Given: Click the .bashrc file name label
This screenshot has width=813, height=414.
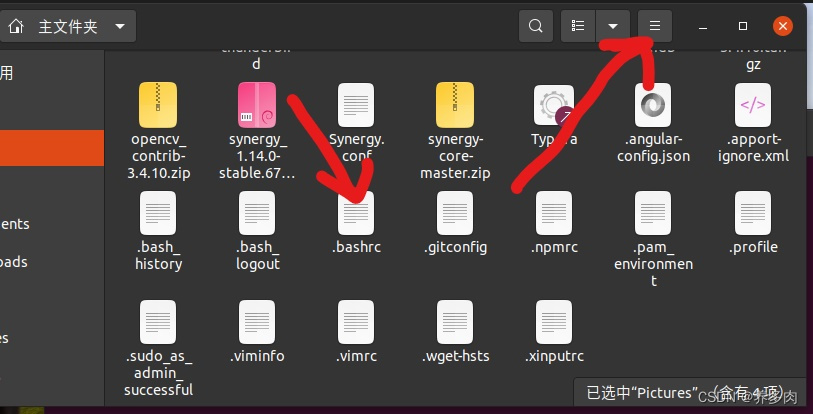Looking at the screenshot, I should (x=356, y=247).
